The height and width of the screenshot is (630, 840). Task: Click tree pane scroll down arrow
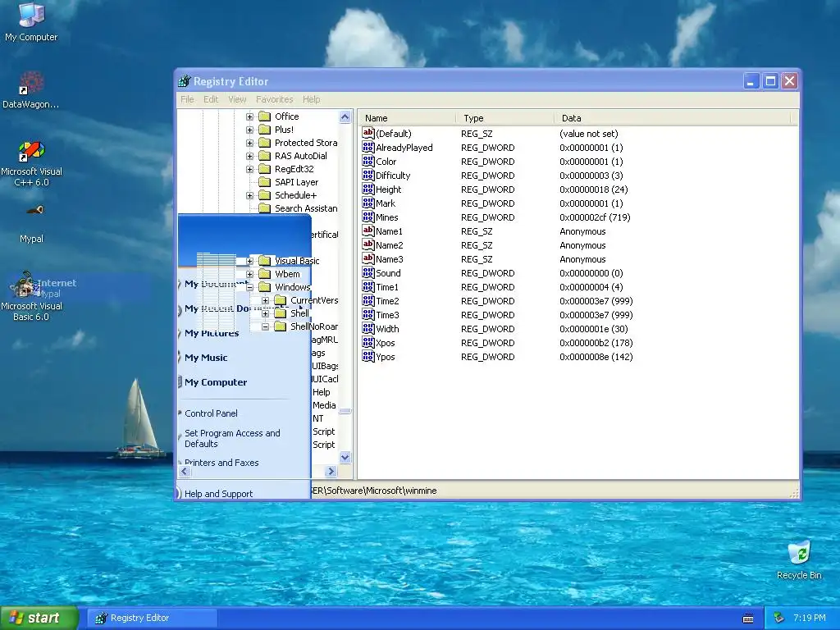(345, 458)
